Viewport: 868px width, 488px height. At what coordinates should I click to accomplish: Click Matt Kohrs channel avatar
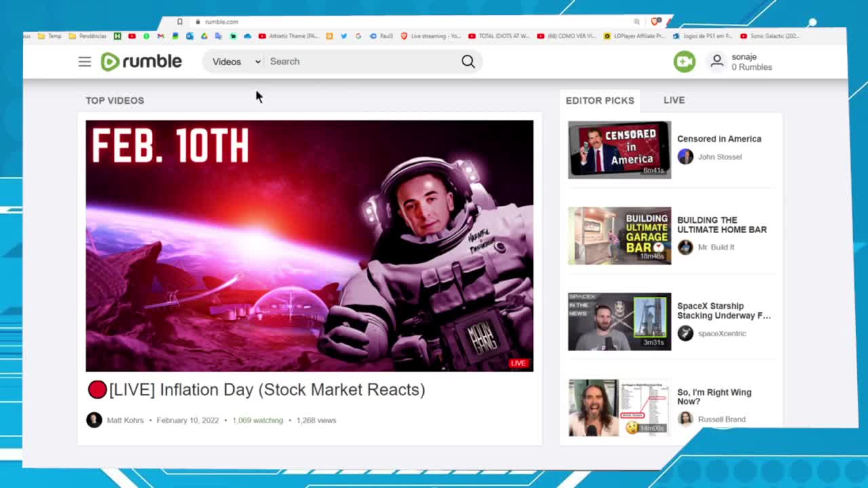click(94, 420)
